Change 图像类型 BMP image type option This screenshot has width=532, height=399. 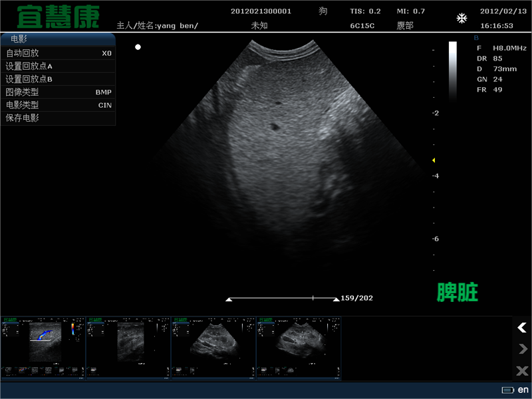point(58,92)
